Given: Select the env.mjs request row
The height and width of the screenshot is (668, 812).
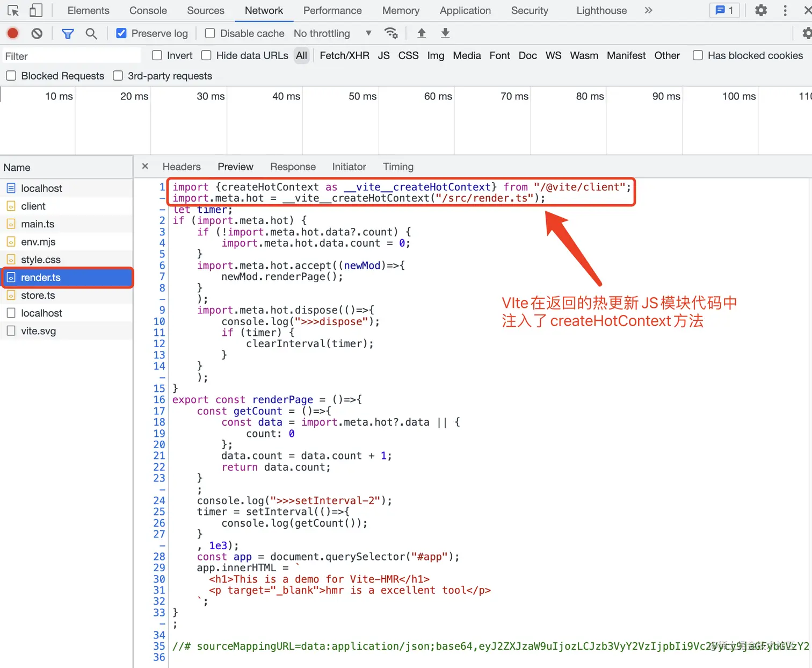Looking at the screenshot, I should tap(66, 242).
